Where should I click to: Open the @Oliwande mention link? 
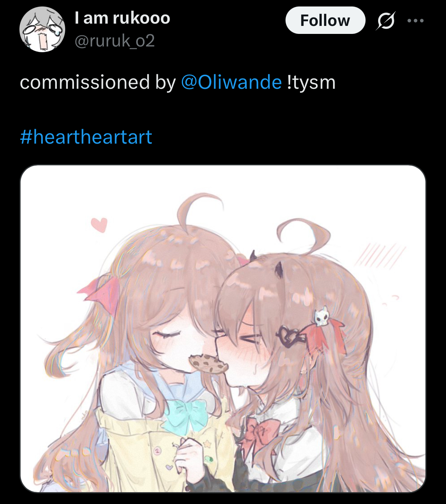pyautogui.click(x=231, y=82)
